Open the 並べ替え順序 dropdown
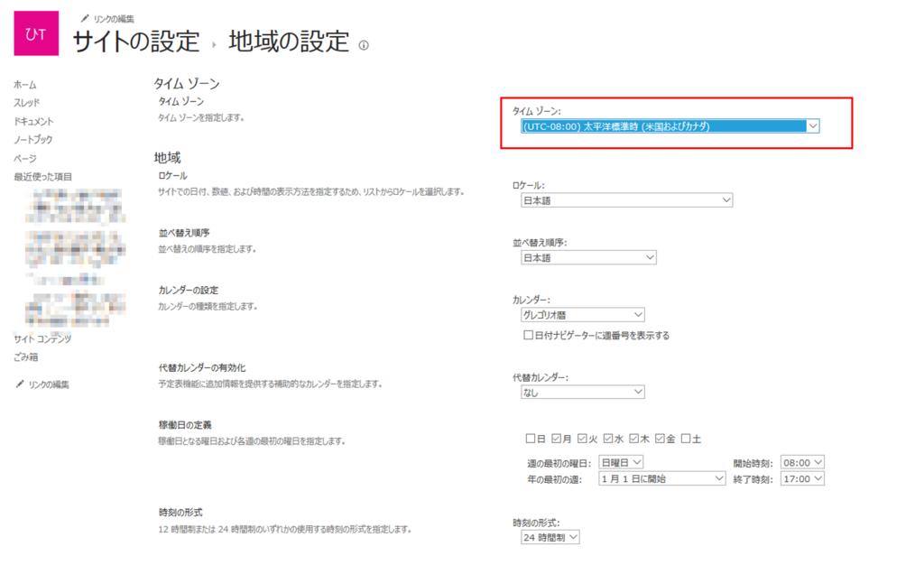The width and height of the screenshot is (924, 565). click(x=588, y=257)
